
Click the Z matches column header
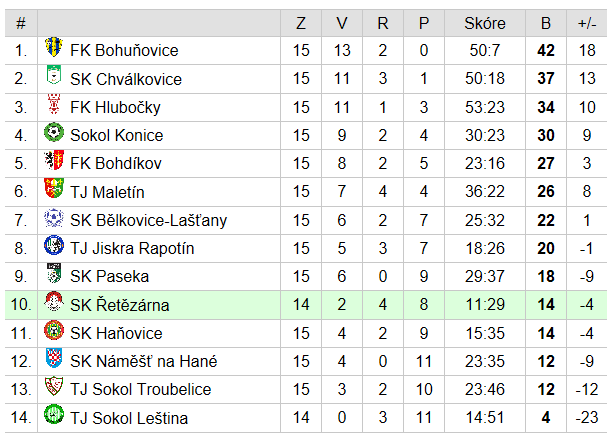pos(301,23)
